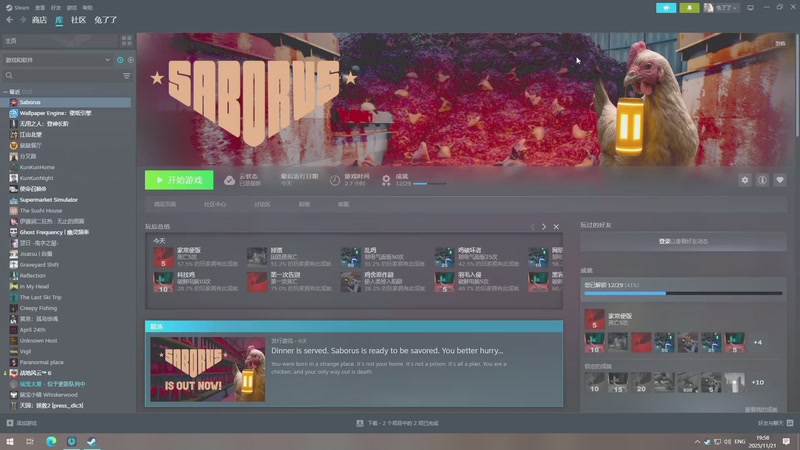800x450 pixels.
Task: Click achievements unlocked progress bar
Action: coord(683,293)
